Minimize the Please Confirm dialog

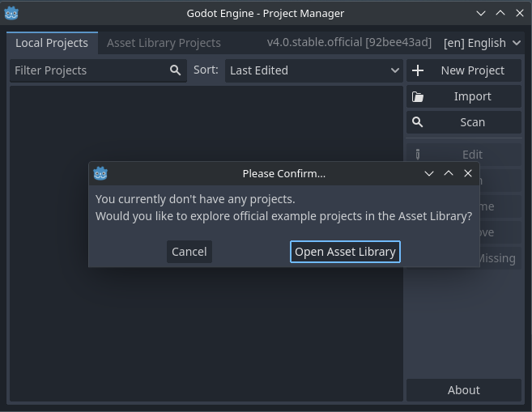[429, 173]
